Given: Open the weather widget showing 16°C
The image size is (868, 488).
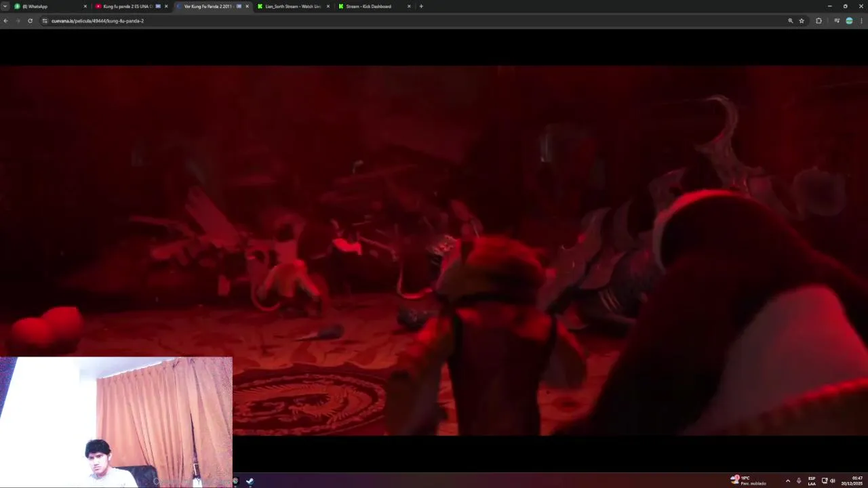Looking at the screenshot, I should pyautogui.click(x=749, y=481).
